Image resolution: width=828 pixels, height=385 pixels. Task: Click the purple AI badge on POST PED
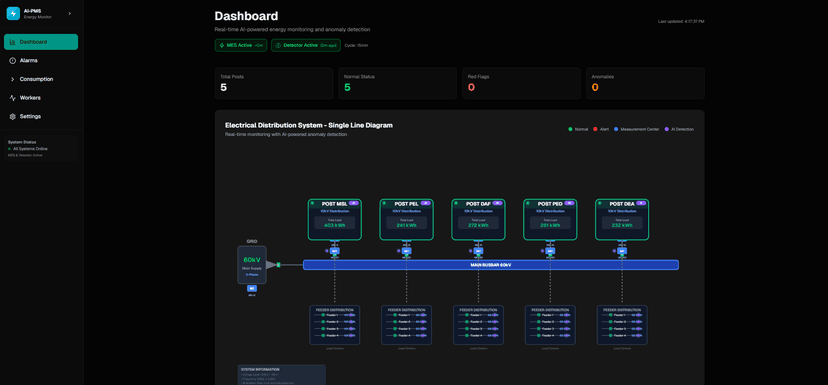569,203
